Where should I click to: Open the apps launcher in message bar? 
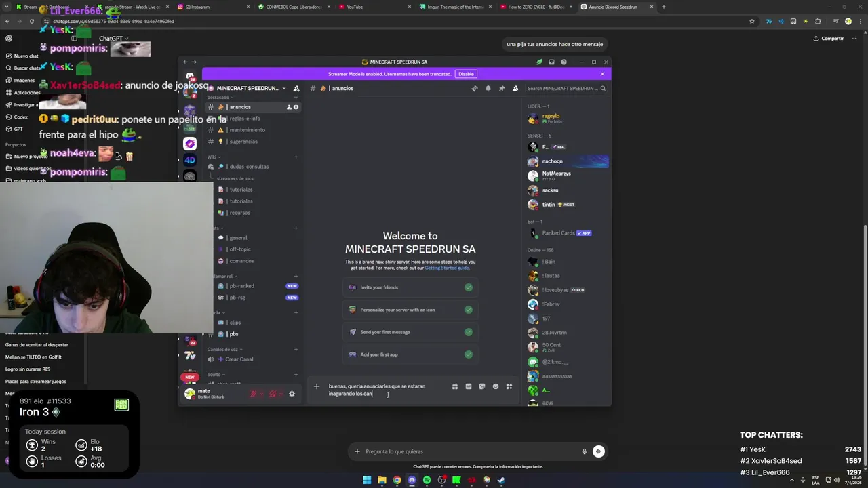509,386
